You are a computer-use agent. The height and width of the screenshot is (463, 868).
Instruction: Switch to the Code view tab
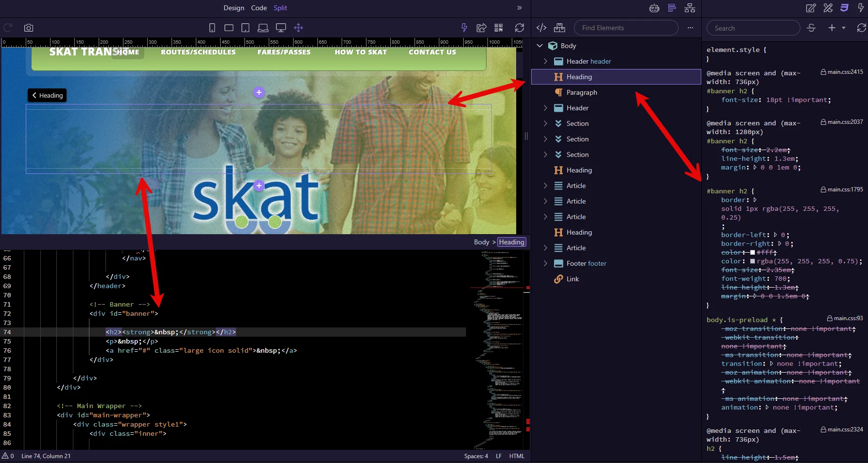pos(259,8)
